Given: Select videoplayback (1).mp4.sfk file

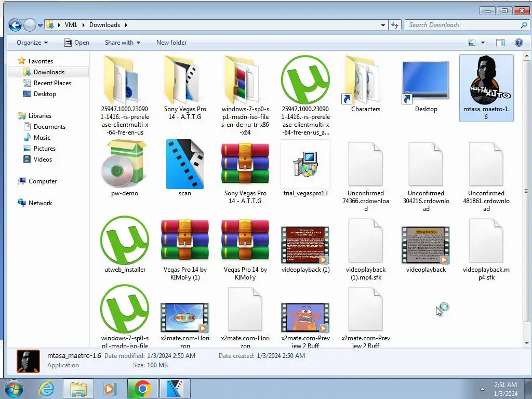Looking at the screenshot, I should [365, 241].
